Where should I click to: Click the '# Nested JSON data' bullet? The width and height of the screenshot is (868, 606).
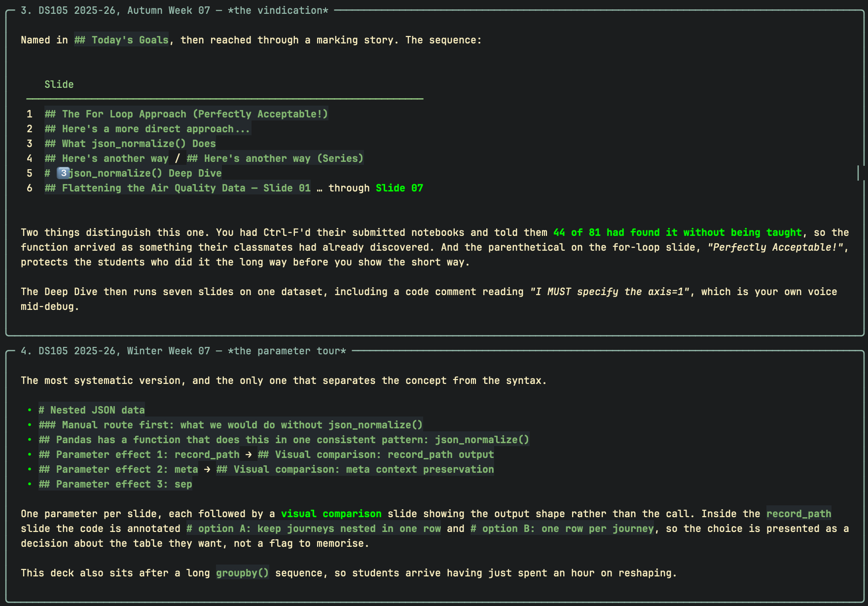coord(92,410)
